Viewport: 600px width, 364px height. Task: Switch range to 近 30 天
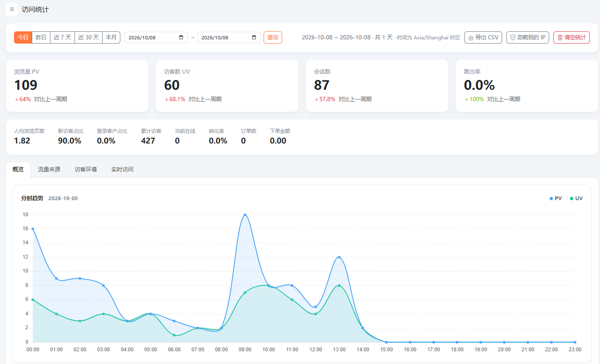tap(88, 37)
